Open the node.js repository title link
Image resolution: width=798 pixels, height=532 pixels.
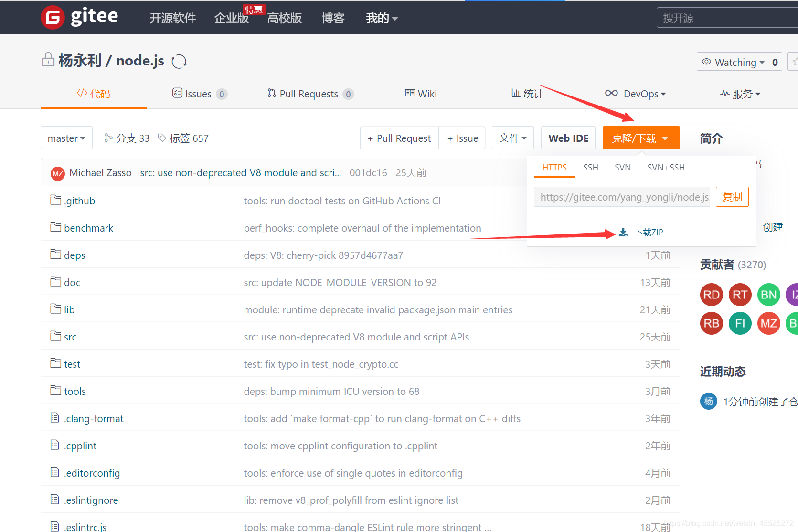click(x=140, y=61)
